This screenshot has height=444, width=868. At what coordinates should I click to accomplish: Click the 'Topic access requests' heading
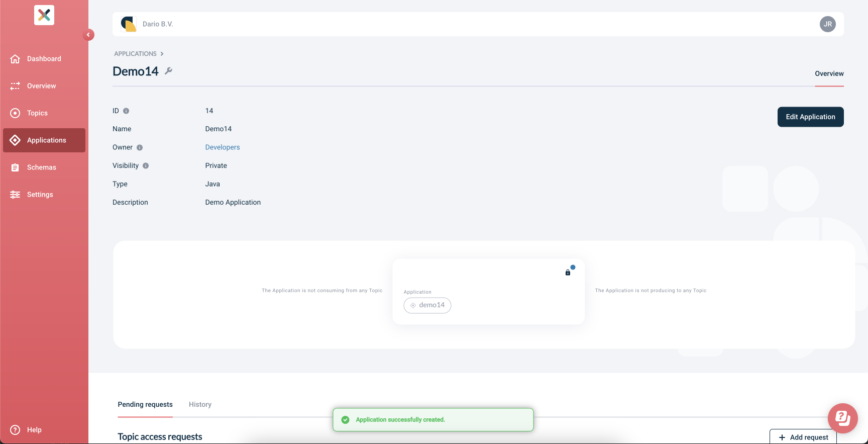pyautogui.click(x=160, y=437)
